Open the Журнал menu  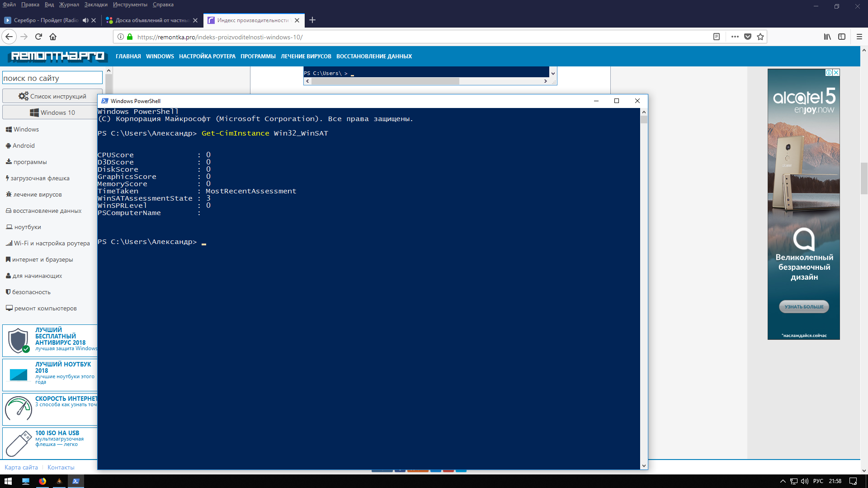[x=69, y=5]
